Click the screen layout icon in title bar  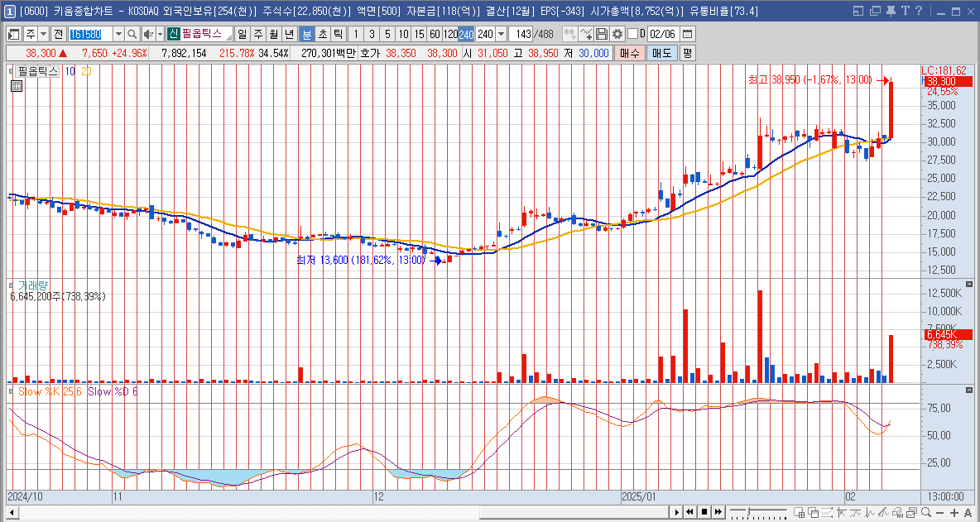click(858, 11)
